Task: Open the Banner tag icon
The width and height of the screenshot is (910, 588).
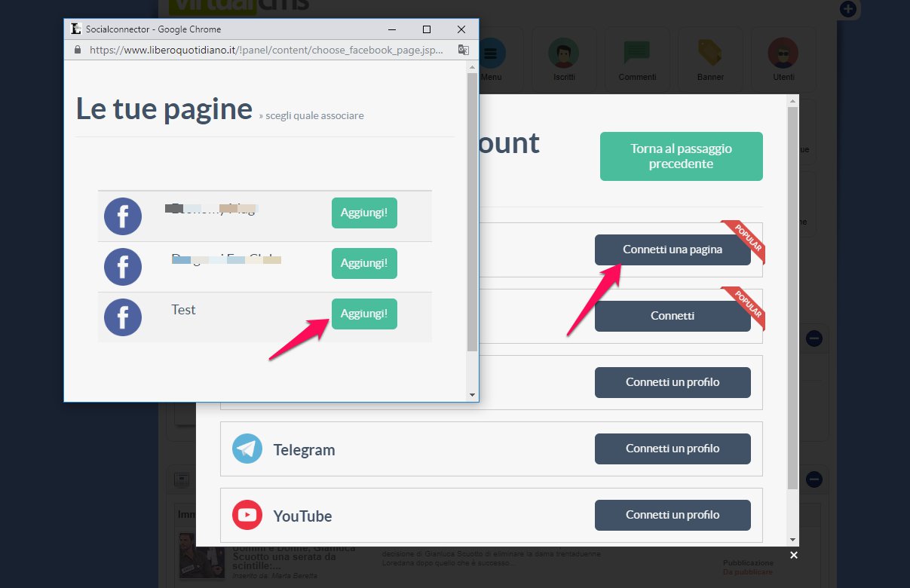Action: tap(709, 54)
